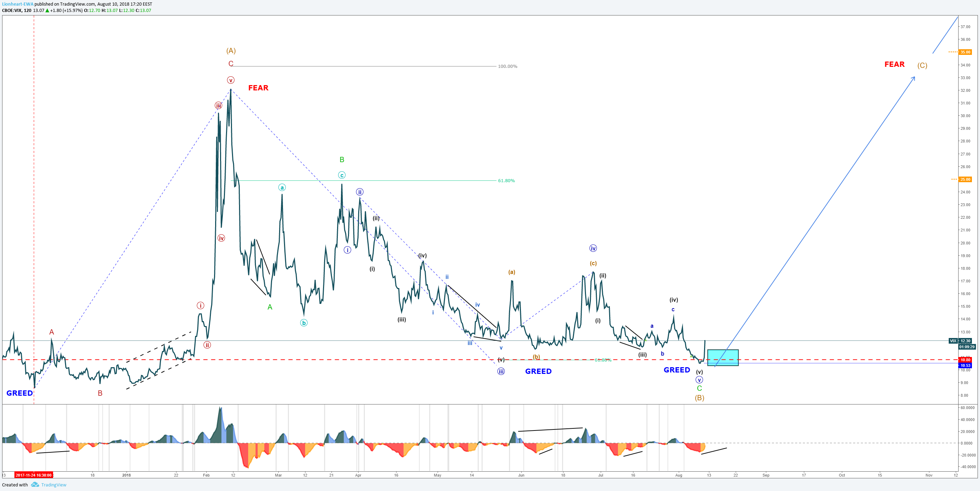Select the orange (B) label below green C

[x=699, y=398]
